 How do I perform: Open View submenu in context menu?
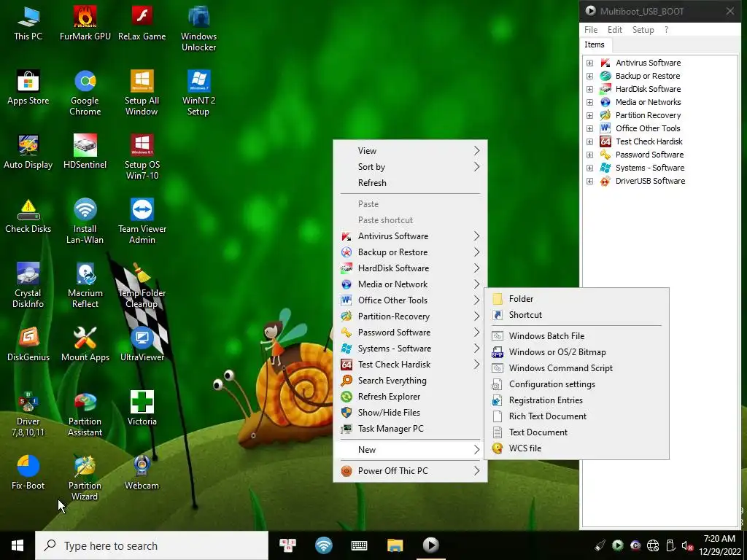(x=410, y=151)
